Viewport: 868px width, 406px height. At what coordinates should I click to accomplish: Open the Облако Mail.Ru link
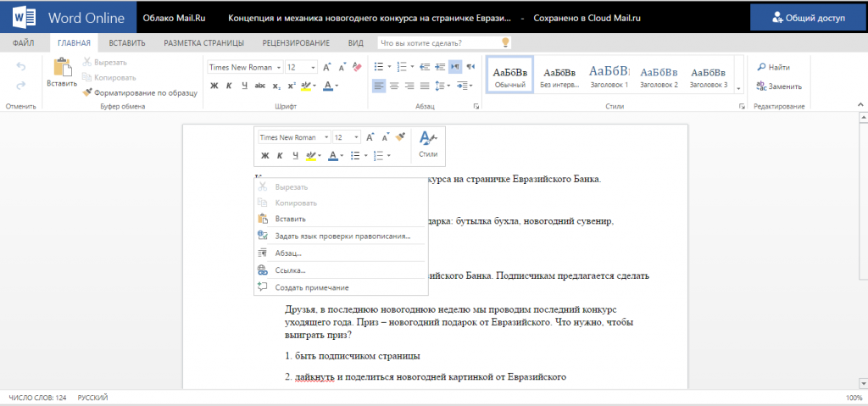(174, 18)
